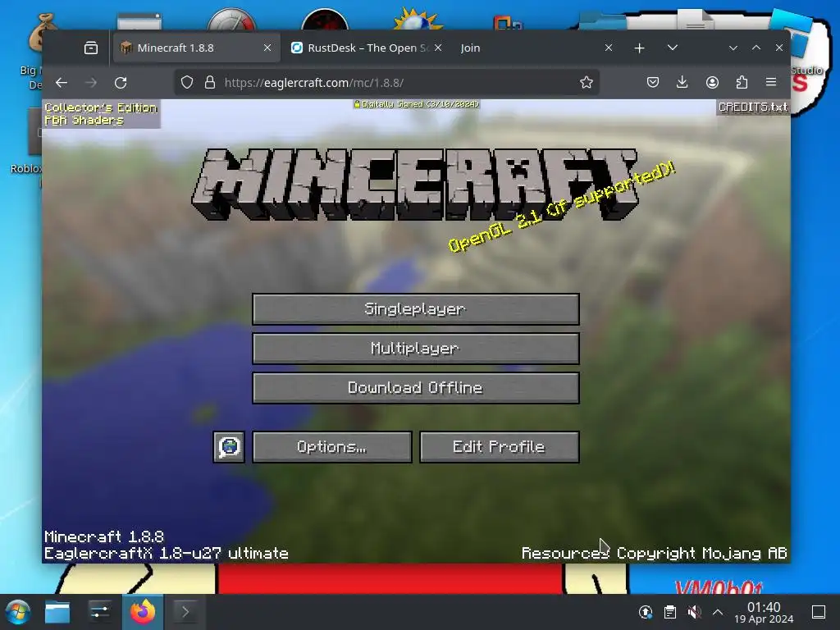
Task: Click the Resources Copyright Mojang AB text
Action: pyautogui.click(x=654, y=554)
